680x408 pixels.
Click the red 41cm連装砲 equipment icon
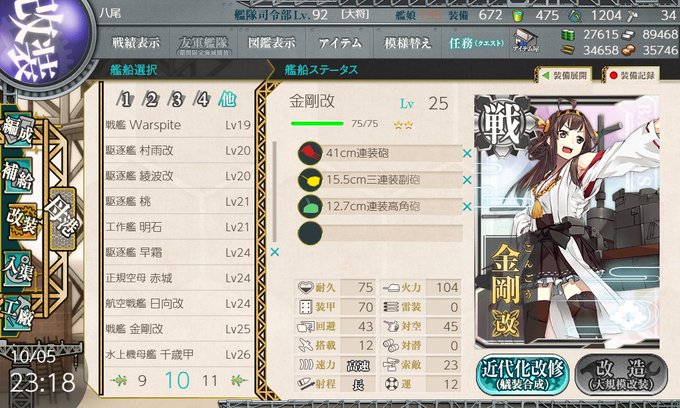pyautogui.click(x=310, y=153)
